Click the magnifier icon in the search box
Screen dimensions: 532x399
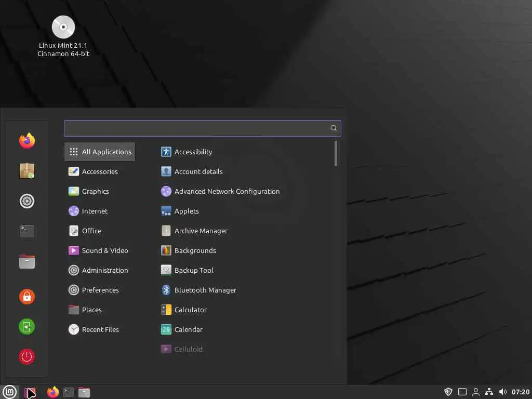[x=334, y=128]
